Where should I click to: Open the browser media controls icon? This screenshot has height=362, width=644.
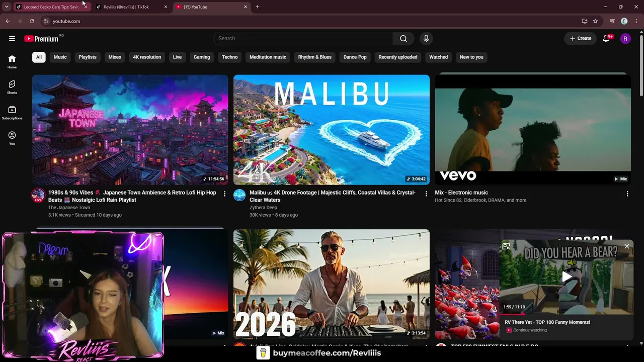coord(612,21)
